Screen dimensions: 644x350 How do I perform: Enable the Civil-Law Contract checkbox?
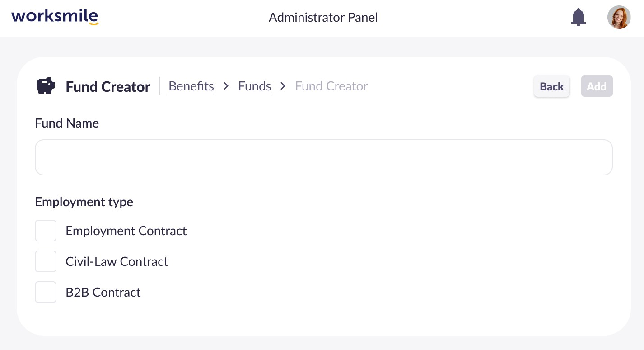pos(46,261)
